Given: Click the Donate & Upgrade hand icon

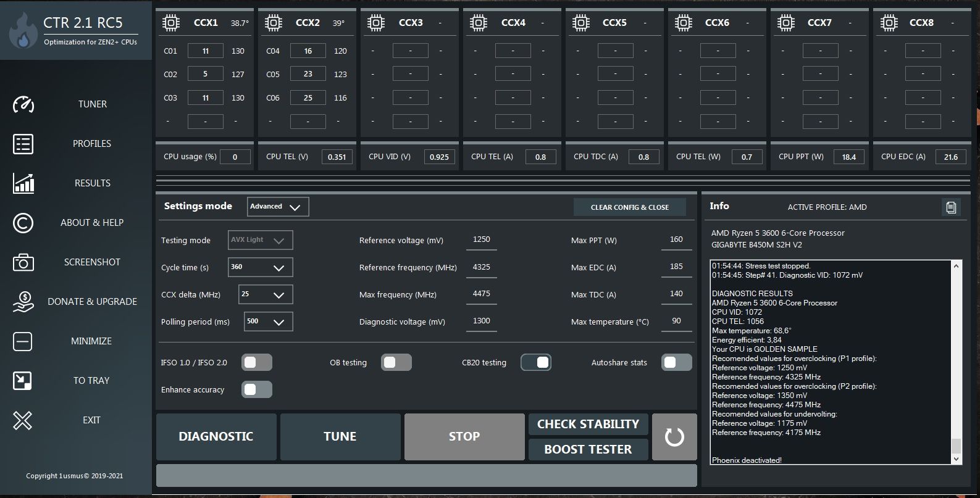Looking at the screenshot, I should click(x=23, y=302).
